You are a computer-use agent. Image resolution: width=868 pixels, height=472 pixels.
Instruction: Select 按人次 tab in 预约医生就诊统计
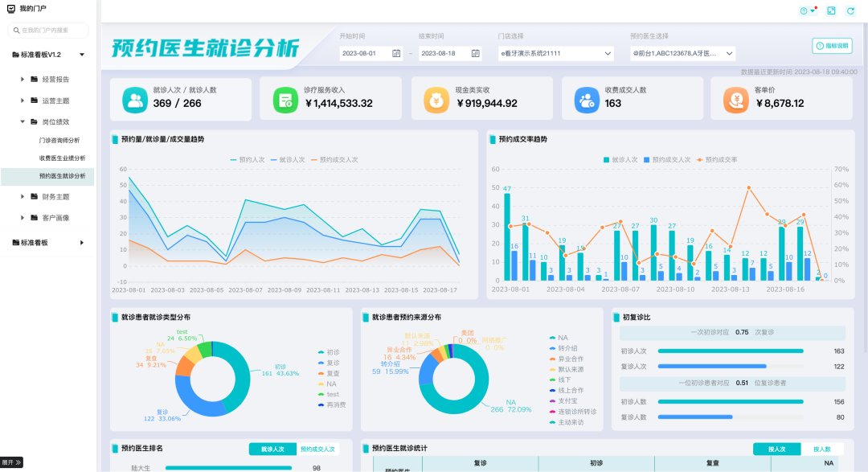click(x=776, y=449)
